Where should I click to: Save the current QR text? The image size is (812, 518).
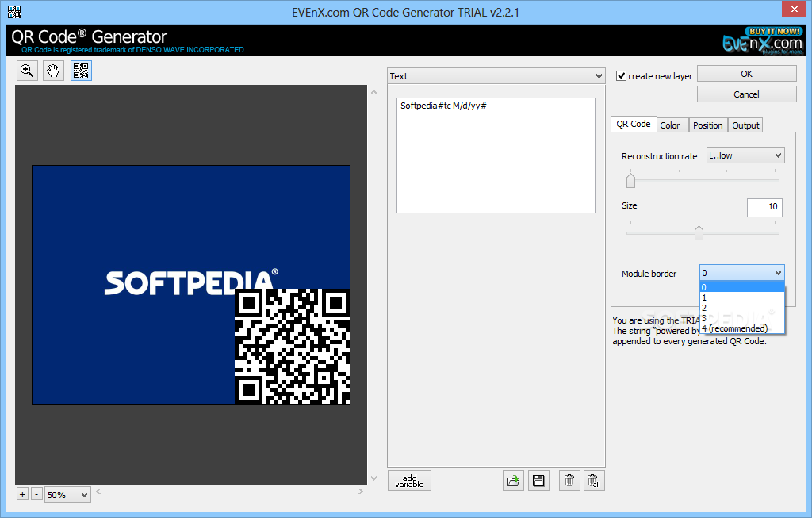pos(538,480)
